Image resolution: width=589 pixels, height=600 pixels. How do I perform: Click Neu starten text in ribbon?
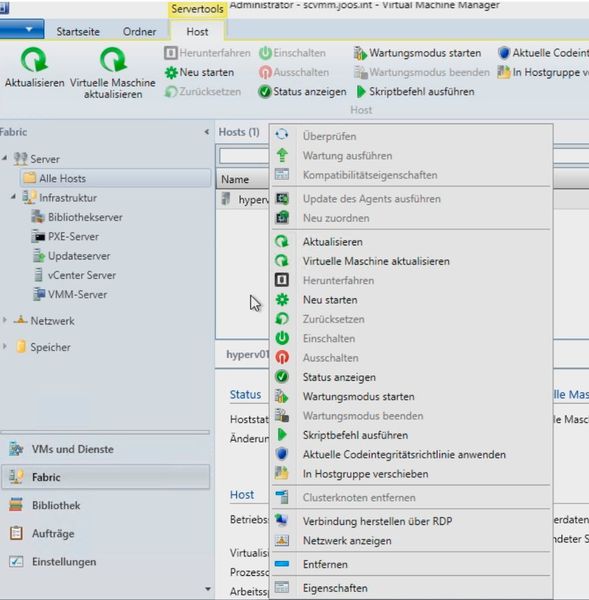point(207,72)
